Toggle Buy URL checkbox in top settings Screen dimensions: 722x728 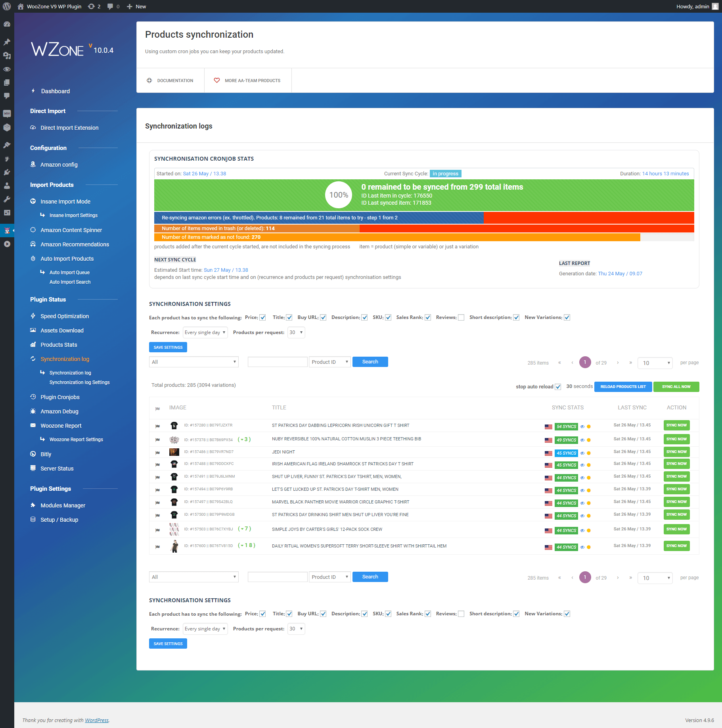pyautogui.click(x=324, y=317)
